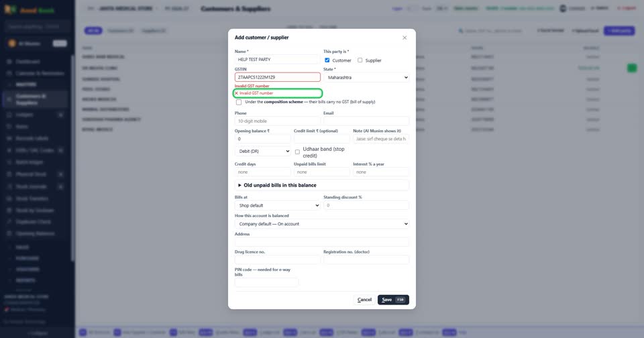Open Opening Balance in the sidebar
Image resolution: width=644 pixels, height=338 pixels.
(36, 233)
